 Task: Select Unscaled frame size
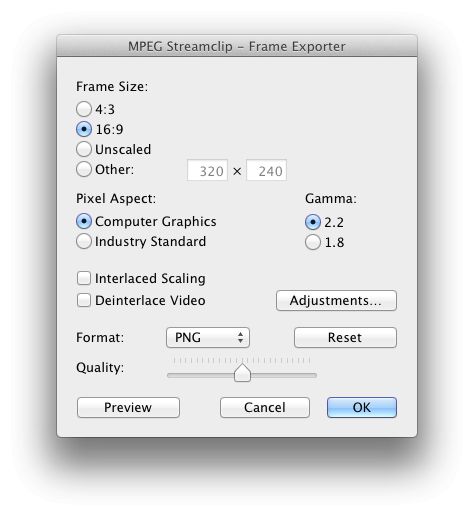click(84, 149)
